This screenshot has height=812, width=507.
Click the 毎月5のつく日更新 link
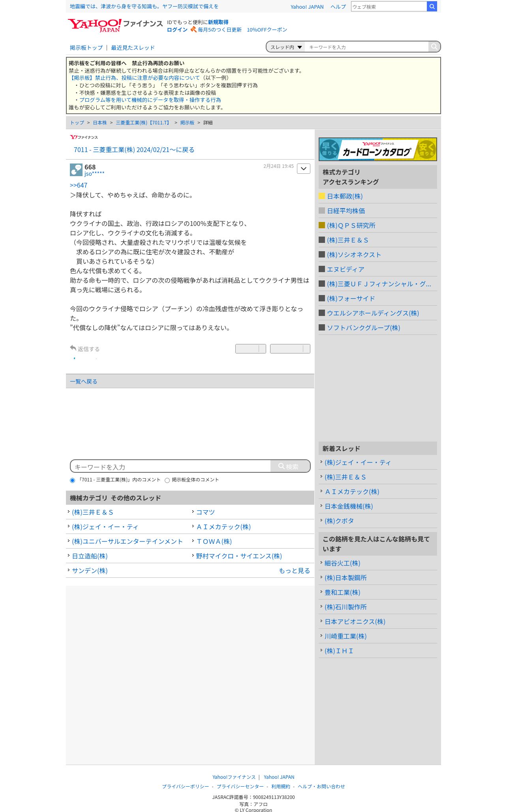point(220,30)
